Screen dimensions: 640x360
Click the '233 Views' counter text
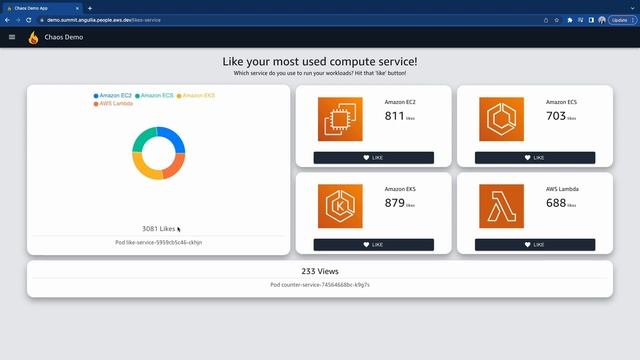(x=320, y=271)
